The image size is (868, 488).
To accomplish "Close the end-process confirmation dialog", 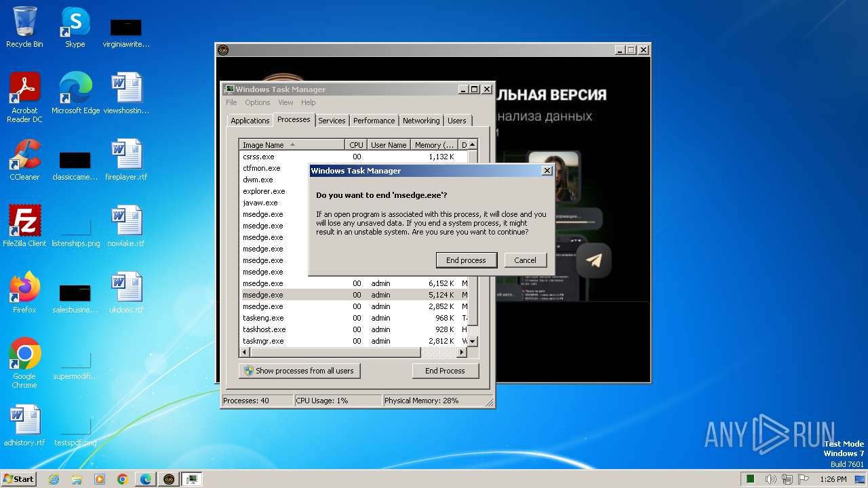I will coord(547,171).
